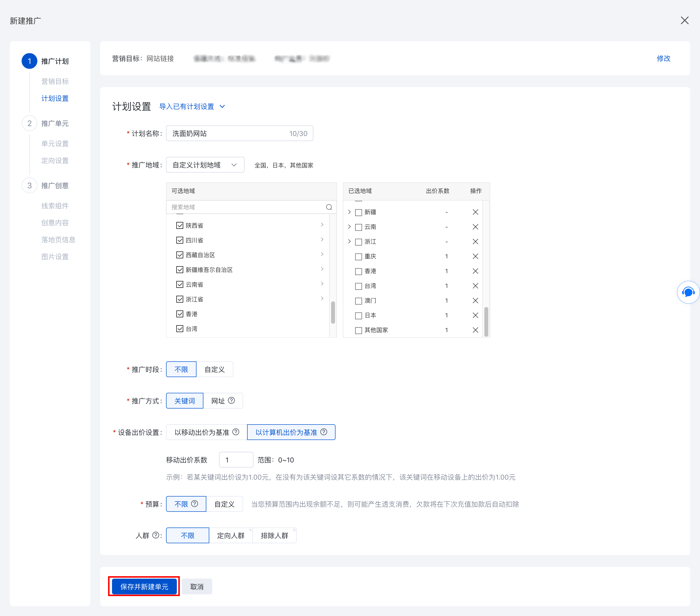Expand 四川省 sub-regions arrow

[x=322, y=240]
